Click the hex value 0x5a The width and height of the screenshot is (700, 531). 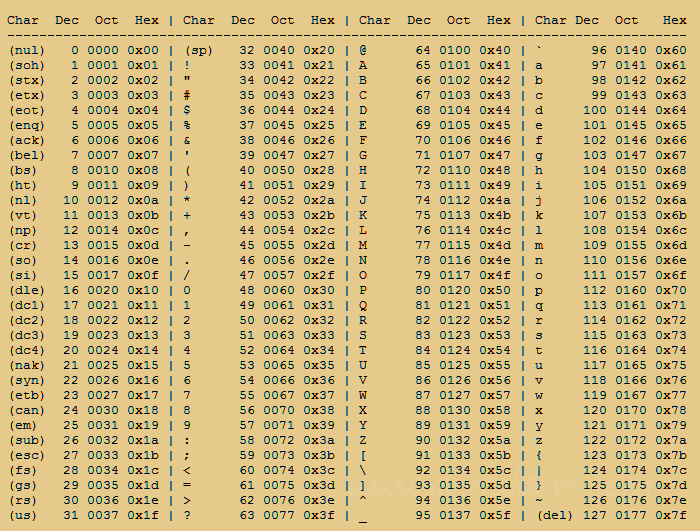(x=494, y=440)
